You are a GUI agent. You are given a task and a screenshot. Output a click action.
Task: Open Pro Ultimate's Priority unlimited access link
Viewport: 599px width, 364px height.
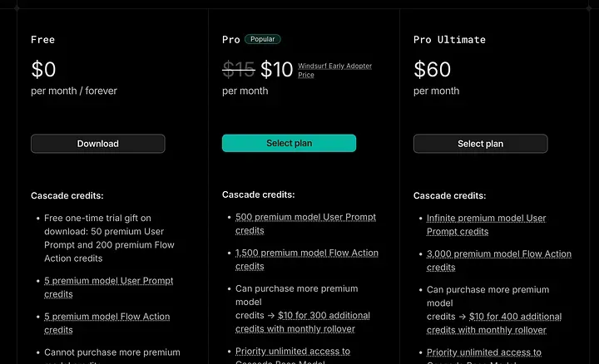pyautogui.click(x=483, y=353)
